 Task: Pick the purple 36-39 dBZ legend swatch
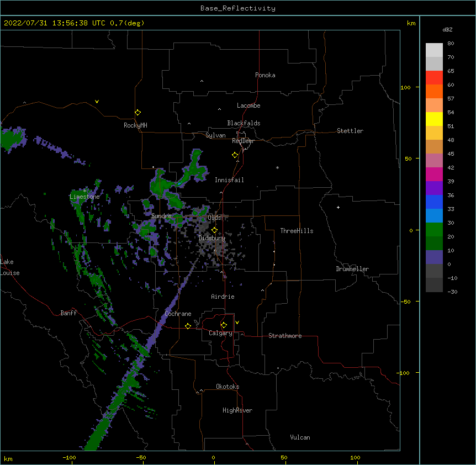[x=434, y=188]
